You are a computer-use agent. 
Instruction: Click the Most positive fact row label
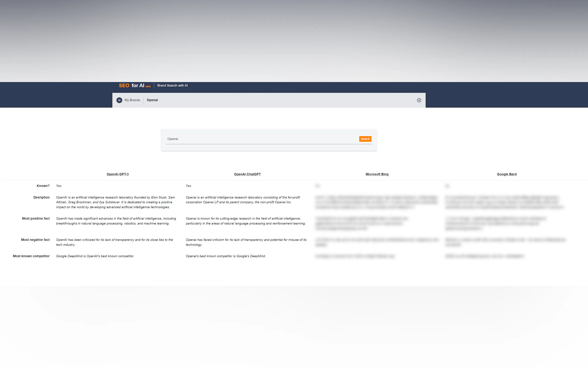click(x=36, y=219)
